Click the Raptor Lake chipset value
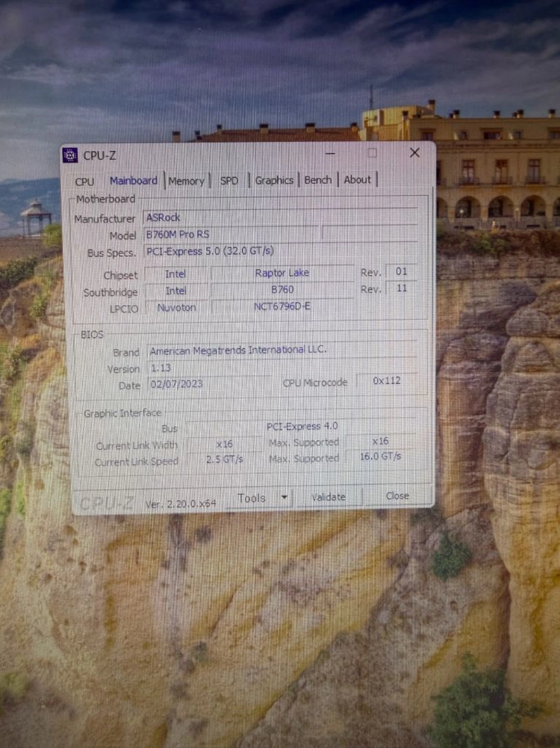This screenshot has height=748, width=560. (282, 273)
